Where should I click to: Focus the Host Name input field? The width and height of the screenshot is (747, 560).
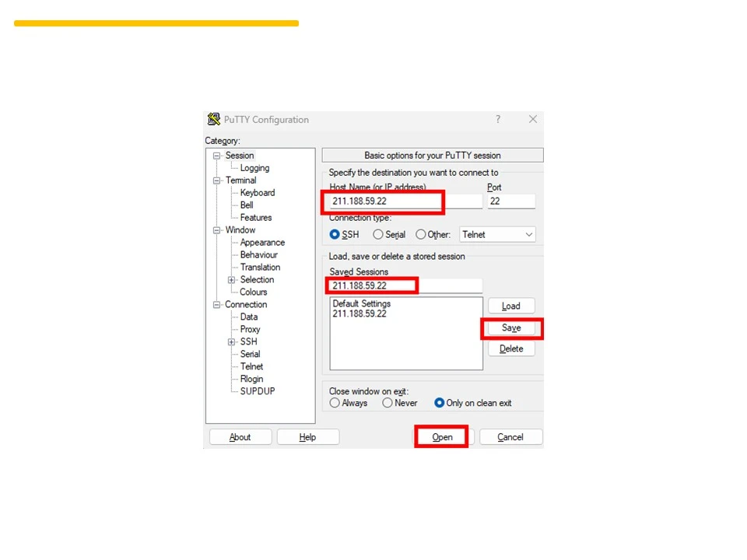tap(406, 201)
